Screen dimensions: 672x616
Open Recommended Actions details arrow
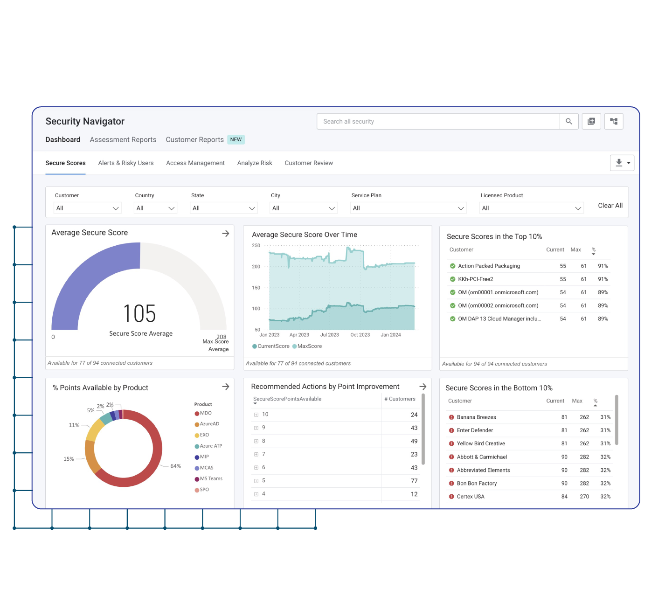coord(423,387)
